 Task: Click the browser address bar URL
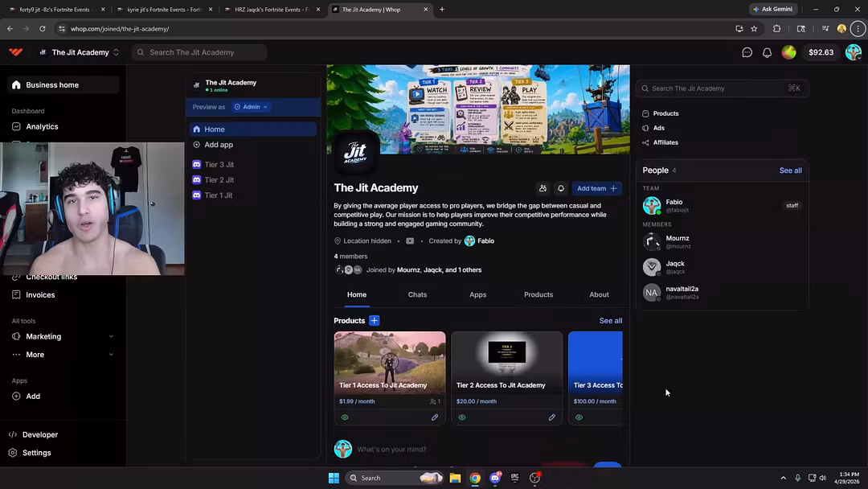[120, 29]
